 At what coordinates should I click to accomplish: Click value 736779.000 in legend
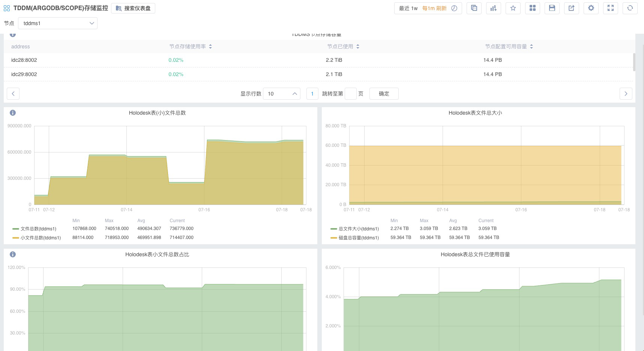182,229
